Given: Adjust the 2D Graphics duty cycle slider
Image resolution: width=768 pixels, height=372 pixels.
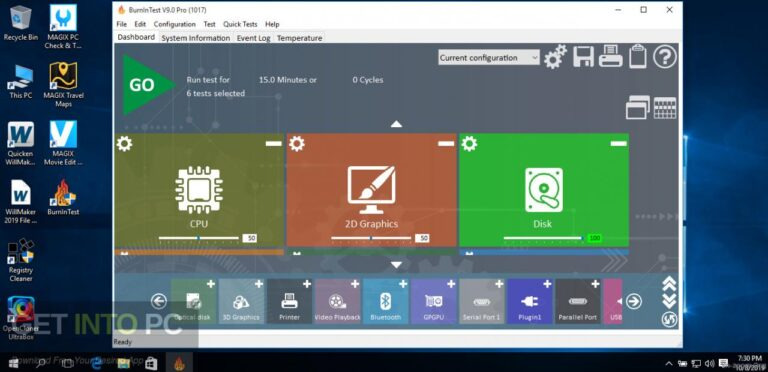Looking at the screenshot, I should [371, 238].
